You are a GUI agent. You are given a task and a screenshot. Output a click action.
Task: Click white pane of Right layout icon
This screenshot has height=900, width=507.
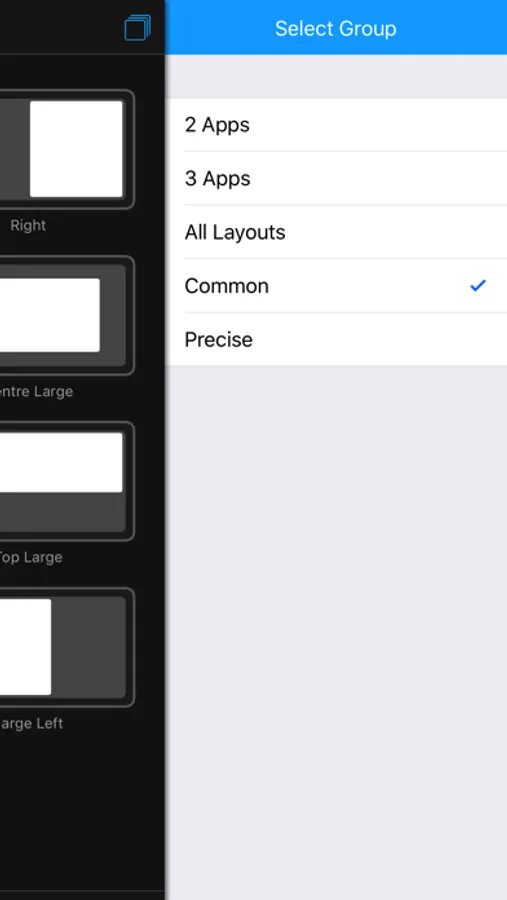tap(76, 149)
